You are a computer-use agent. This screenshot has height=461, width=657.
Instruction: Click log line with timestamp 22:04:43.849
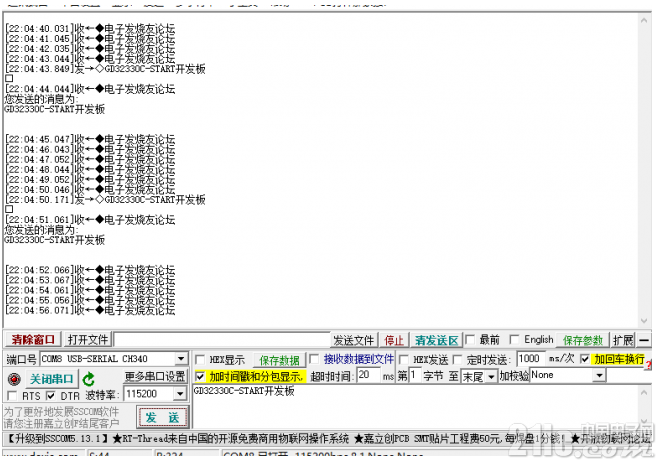coord(106,69)
